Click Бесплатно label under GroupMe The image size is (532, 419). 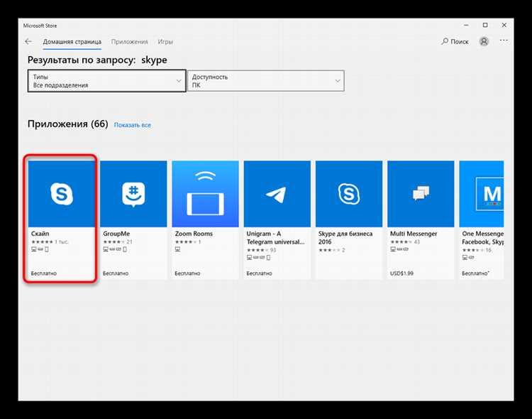click(x=116, y=273)
